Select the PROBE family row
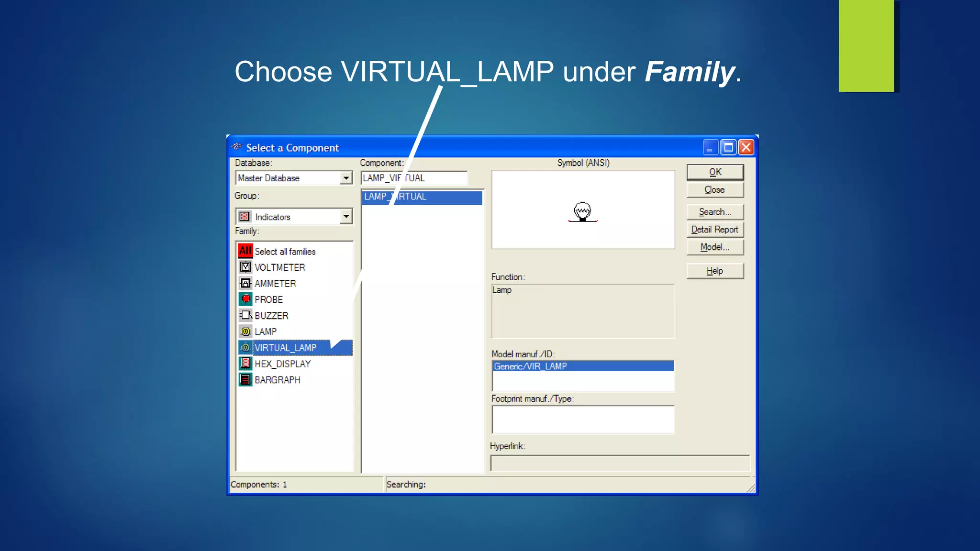The width and height of the screenshot is (980, 551). (295, 299)
